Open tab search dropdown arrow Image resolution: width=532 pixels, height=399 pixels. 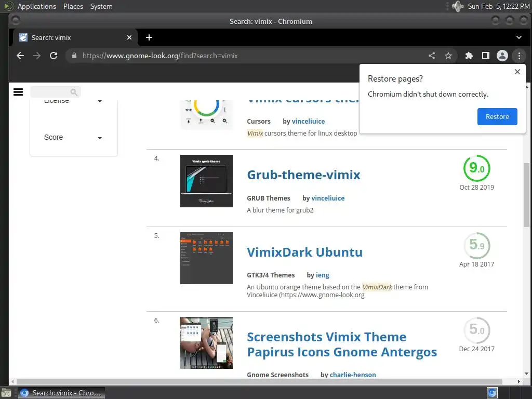coord(519,37)
